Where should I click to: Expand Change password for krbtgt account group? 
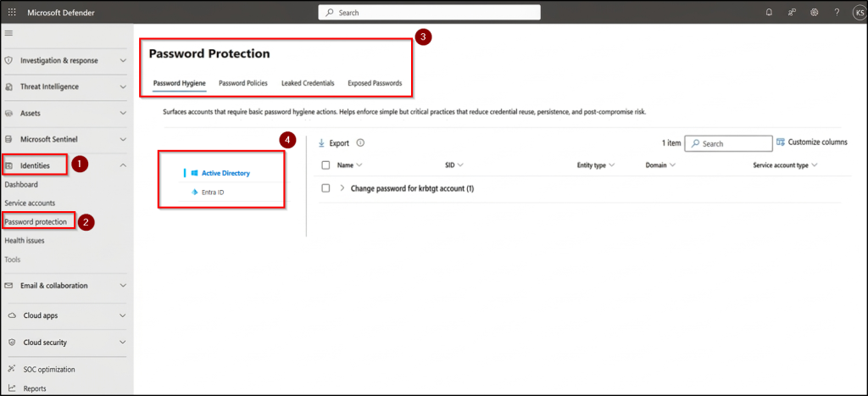click(342, 188)
